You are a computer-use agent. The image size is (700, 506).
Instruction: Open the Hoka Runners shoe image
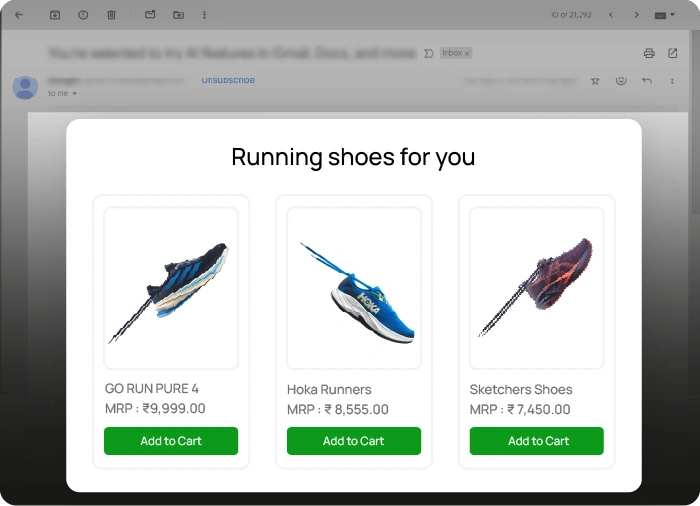coord(354,289)
